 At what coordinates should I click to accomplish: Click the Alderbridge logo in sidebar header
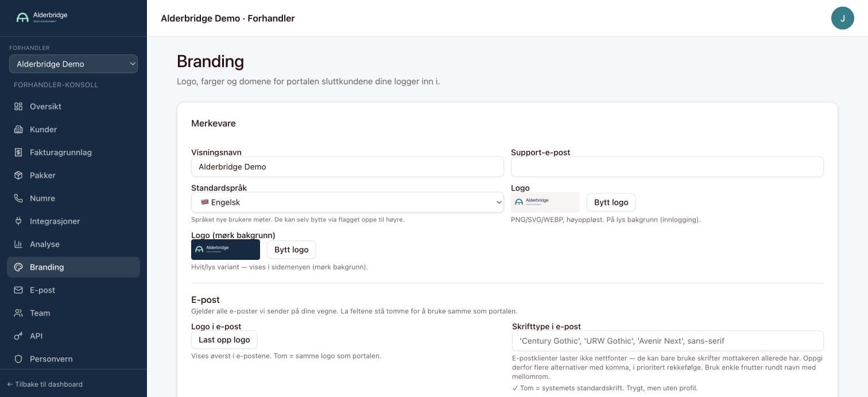[42, 17]
